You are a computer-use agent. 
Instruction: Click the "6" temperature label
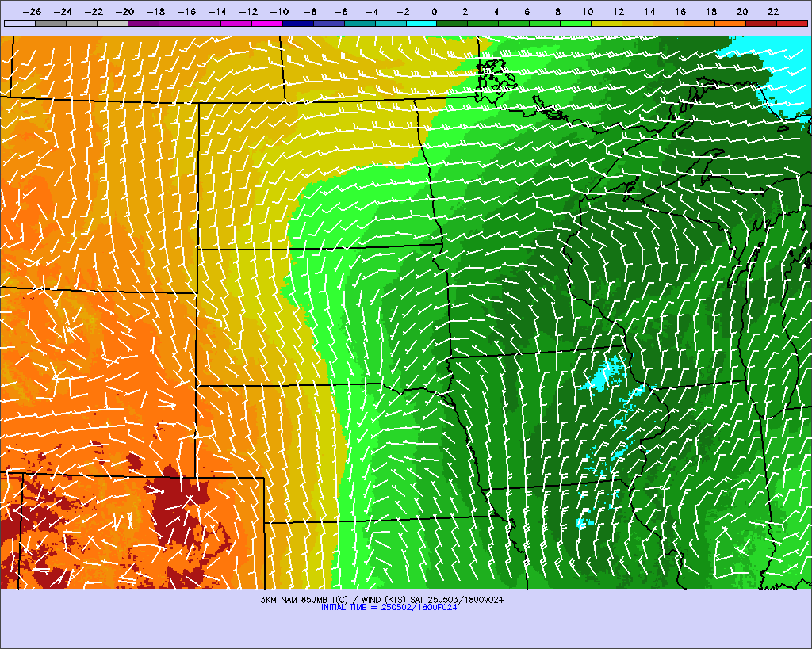(527, 11)
